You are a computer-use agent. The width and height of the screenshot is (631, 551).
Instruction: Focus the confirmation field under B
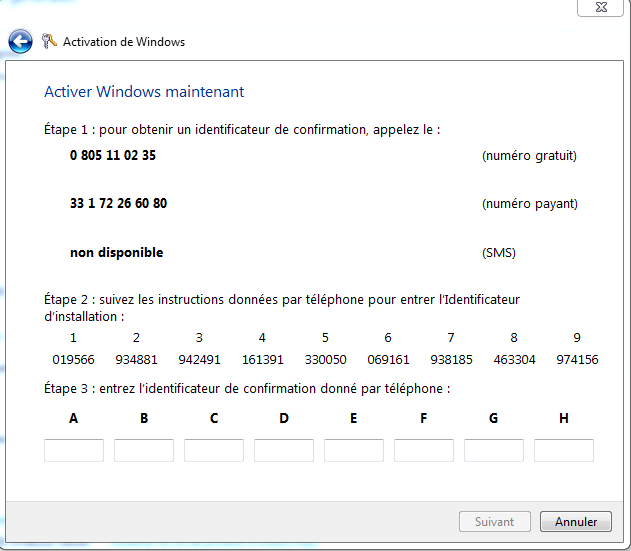point(144,450)
